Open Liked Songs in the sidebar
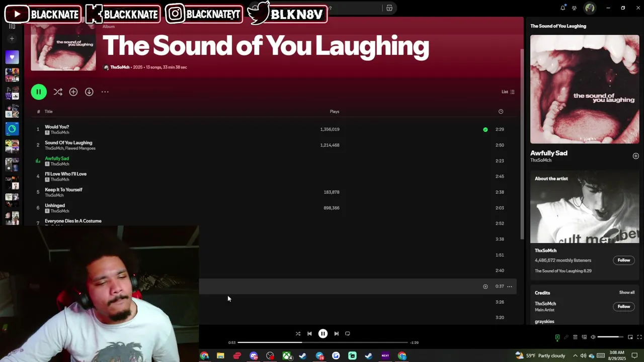 tap(12, 57)
